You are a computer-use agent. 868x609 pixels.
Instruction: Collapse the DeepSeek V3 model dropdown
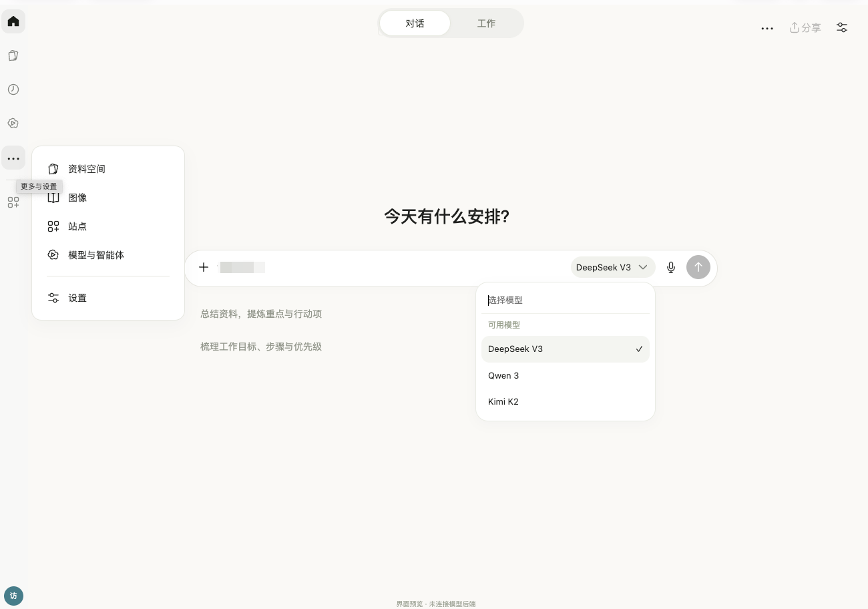tap(612, 267)
